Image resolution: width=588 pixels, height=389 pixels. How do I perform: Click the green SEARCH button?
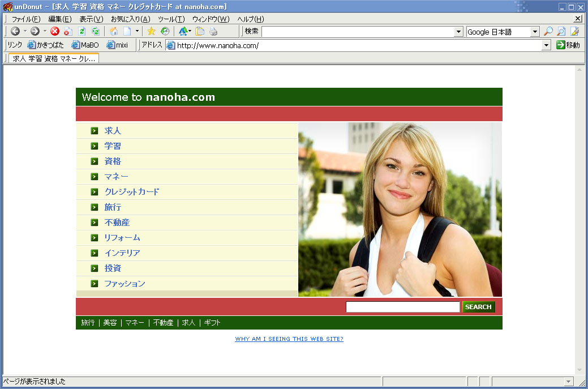coord(479,307)
